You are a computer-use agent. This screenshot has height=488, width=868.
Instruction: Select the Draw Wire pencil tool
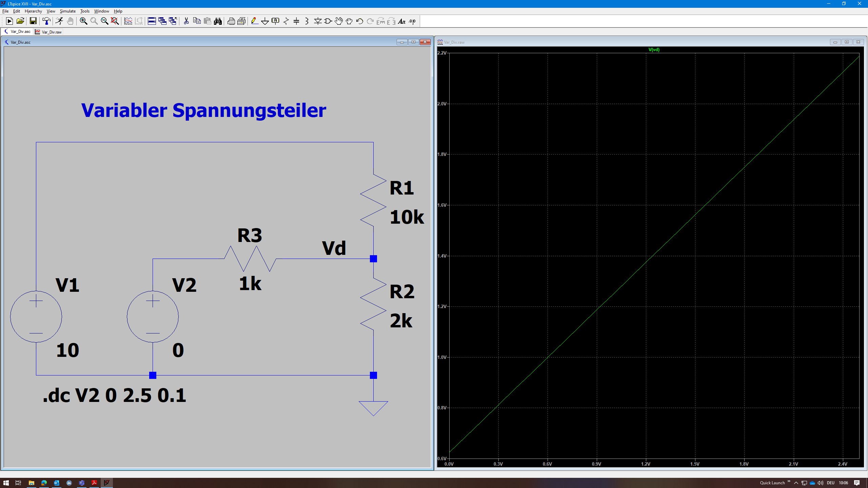pyautogui.click(x=254, y=21)
